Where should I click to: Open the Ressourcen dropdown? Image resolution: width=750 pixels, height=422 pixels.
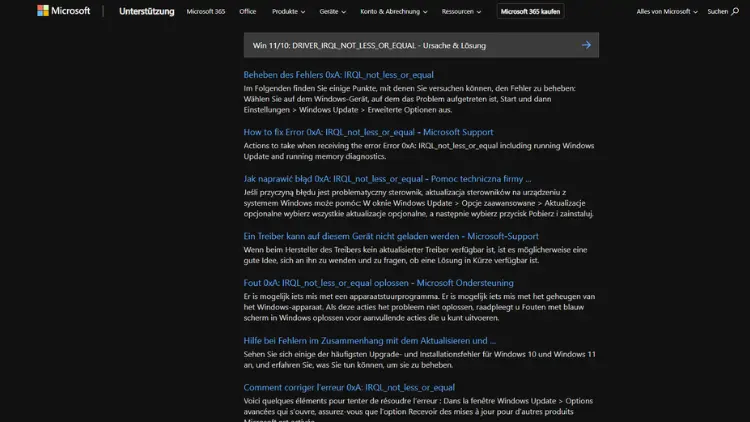pos(462,12)
